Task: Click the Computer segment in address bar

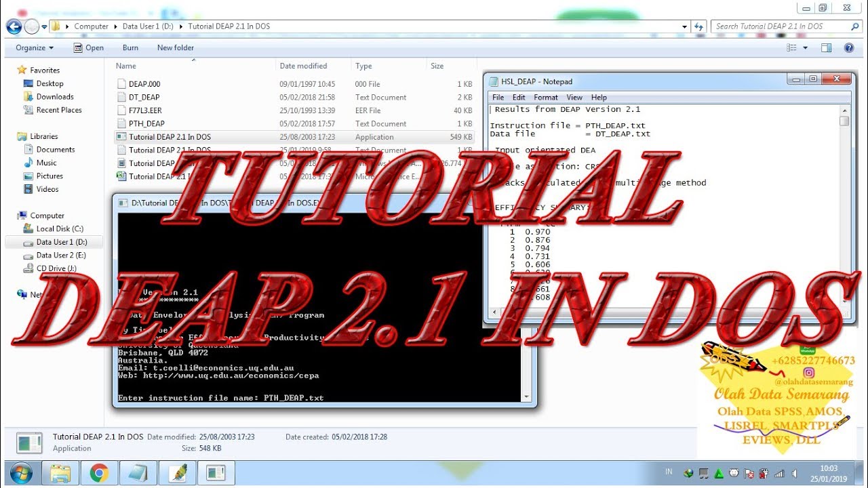Action: (x=91, y=26)
